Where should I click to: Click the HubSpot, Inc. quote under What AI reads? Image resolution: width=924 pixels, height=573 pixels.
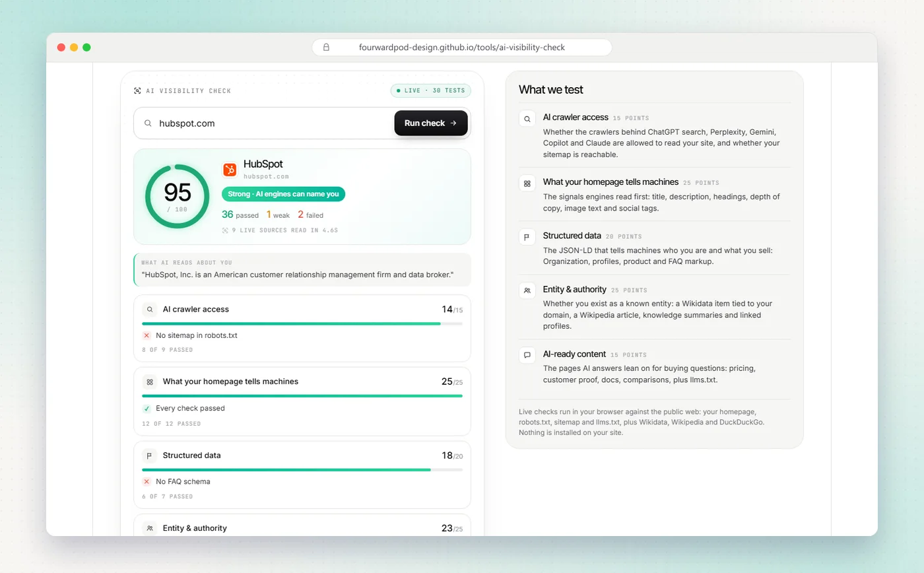298,274
